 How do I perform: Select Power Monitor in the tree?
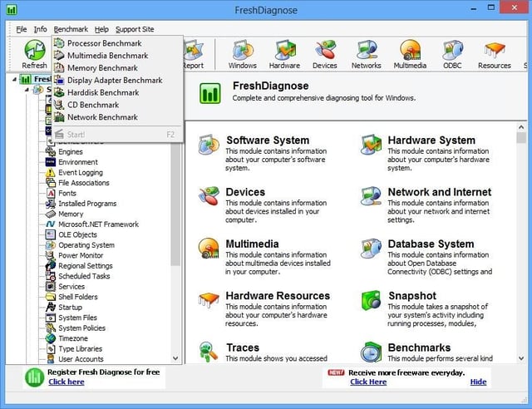81,255
